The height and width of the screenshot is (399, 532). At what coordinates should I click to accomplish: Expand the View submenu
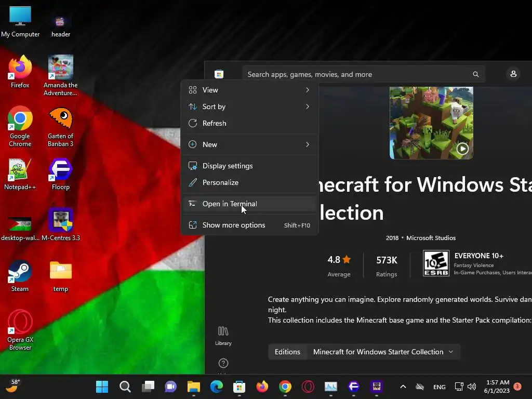pos(250,90)
